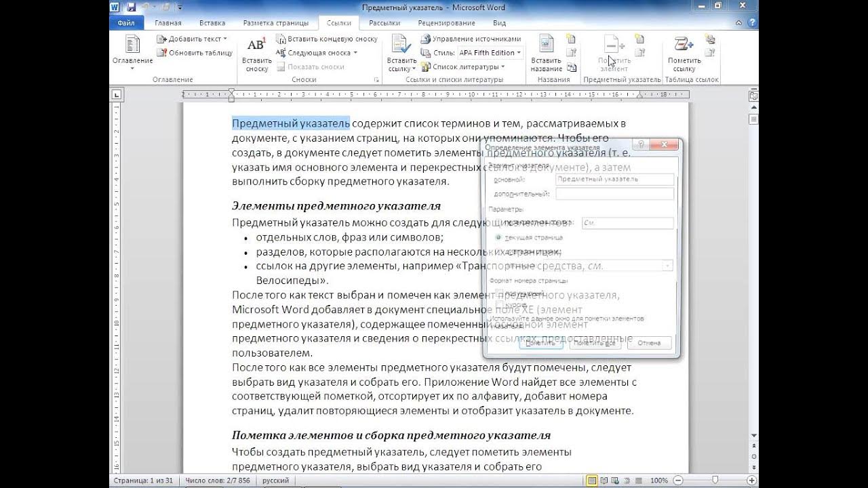This screenshot has height=488, width=868.
Task: Open the Оглавление table of contents button
Action: coord(132,54)
